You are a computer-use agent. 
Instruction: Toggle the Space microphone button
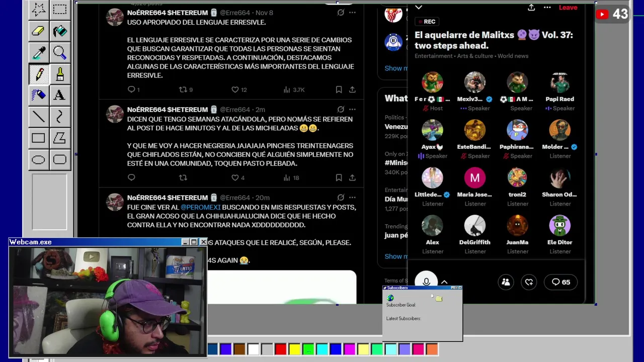pos(426,282)
